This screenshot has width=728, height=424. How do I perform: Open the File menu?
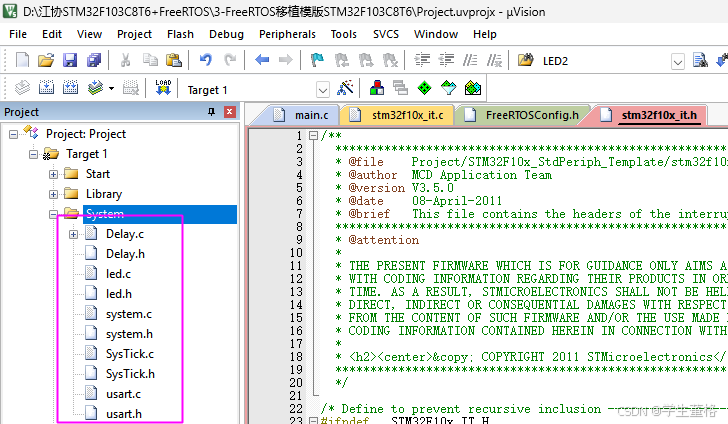[18, 34]
